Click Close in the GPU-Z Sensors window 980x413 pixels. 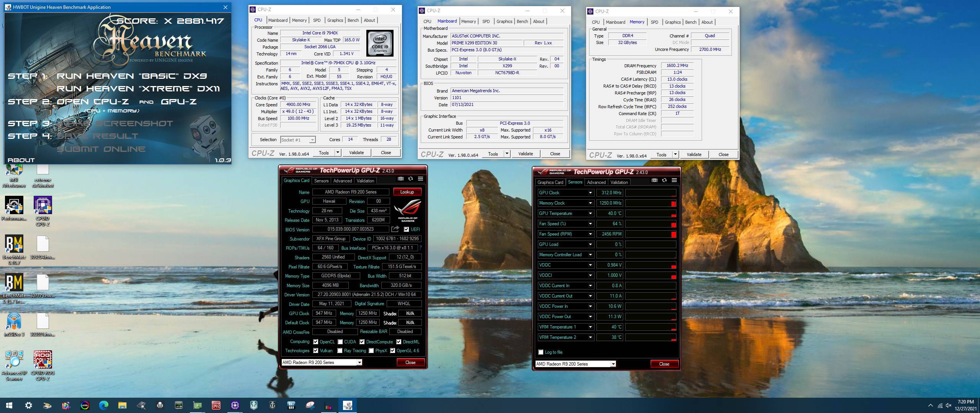point(664,364)
